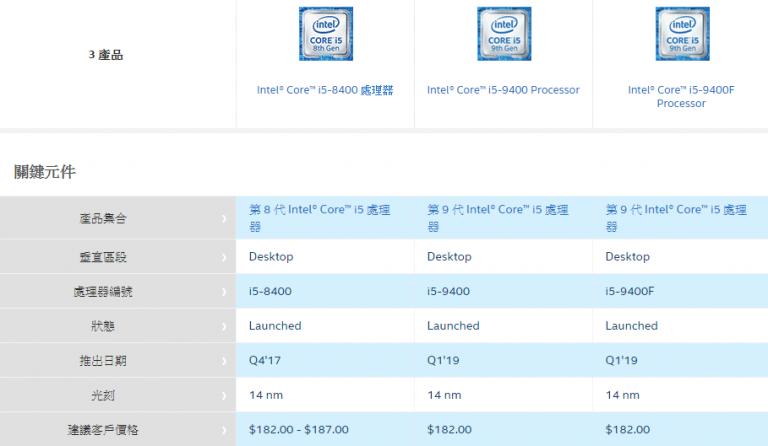768x446 pixels.
Task: Expand the 光刻 row chevron
Action: pos(224,395)
